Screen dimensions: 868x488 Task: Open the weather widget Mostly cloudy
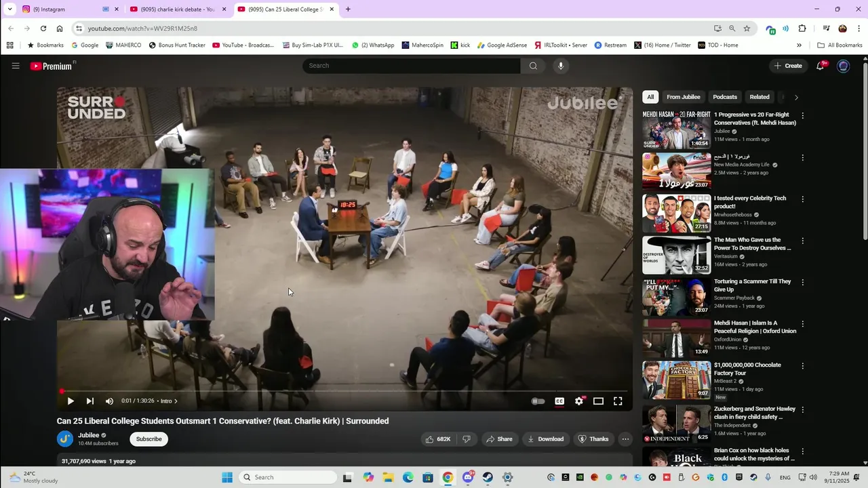(34, 477)
